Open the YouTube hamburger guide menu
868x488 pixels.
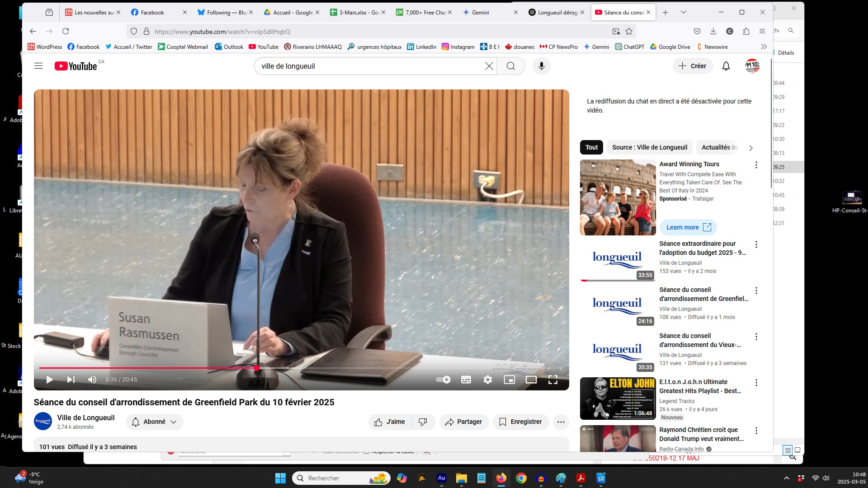(38, 66)
